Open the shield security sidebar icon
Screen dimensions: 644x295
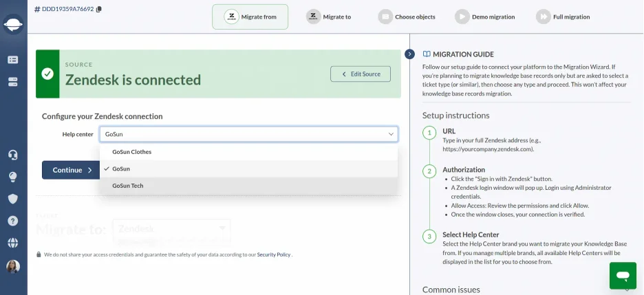13,199
